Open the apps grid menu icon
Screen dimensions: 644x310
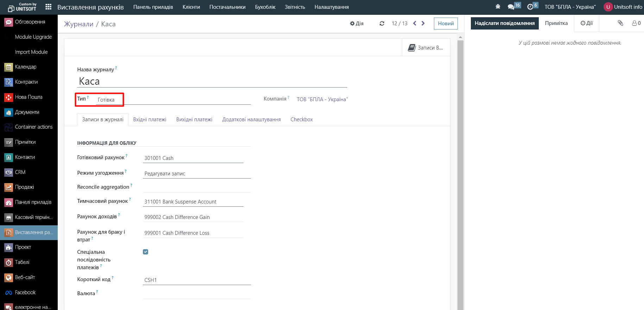point(49,7)
